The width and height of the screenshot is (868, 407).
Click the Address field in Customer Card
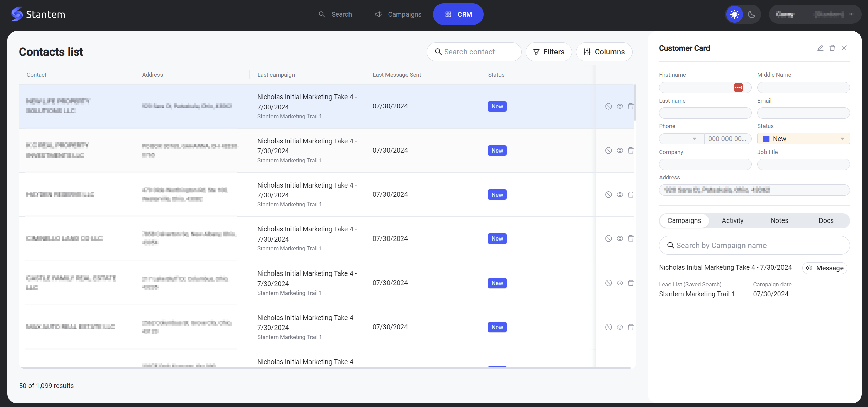pos(754,190)
